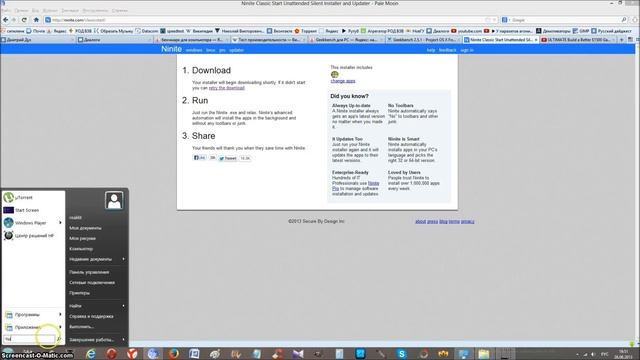Switch to the Тест производительности tab
The width and height of the screenshot is (640, 360).
point(268,40)
